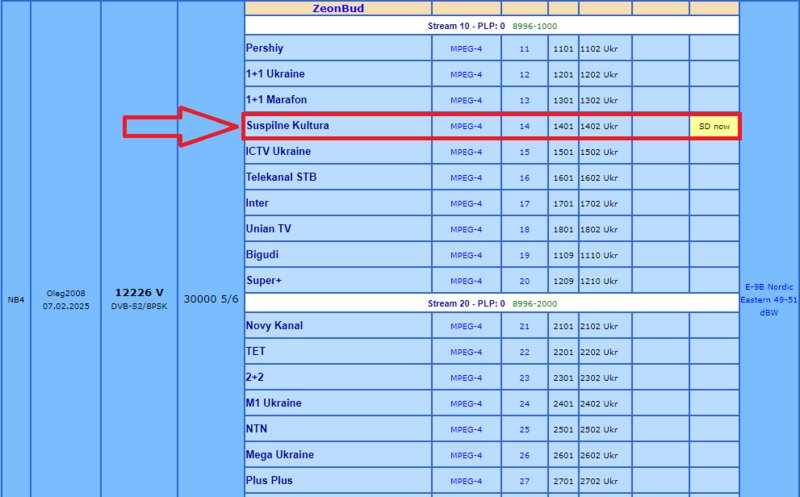Open the Novy Kanal channel link
The height and width of the screenshot is (497, 800).
pyautogui.click(x=275, y=326)
